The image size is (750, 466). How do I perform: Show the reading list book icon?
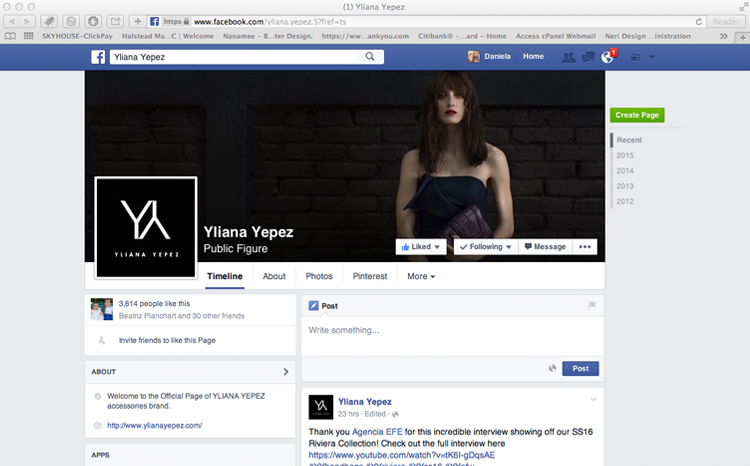tap(10, 36)
